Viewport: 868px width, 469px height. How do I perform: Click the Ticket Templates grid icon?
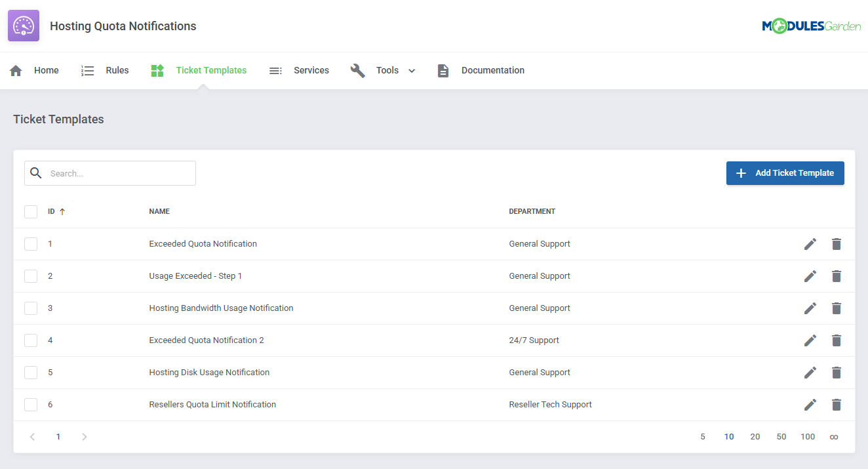click(157, 70)
